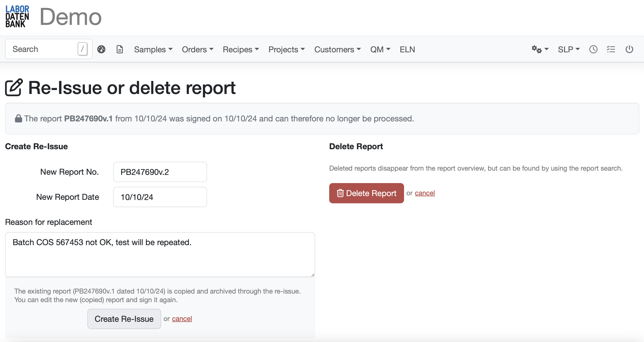Click the clock history icon
Image resolution: width=644 pixels, height=342 pixels.
(x=593, y=49)
